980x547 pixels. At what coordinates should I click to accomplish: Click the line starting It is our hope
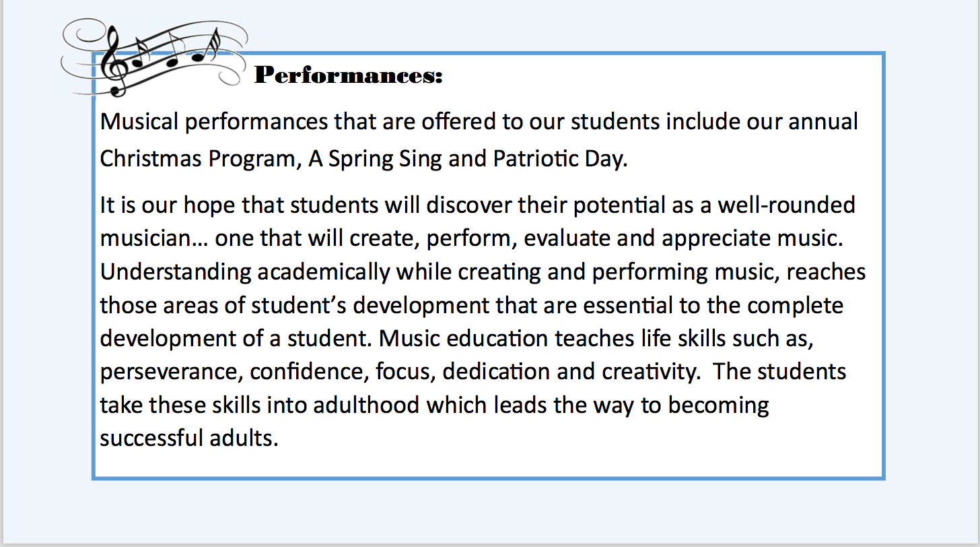pos(477,205)
